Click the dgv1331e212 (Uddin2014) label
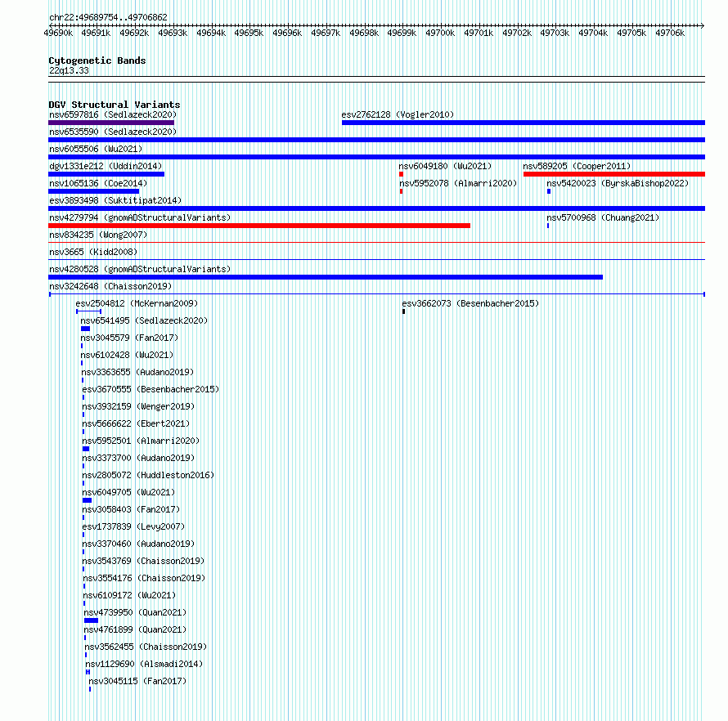Viewport: 728px width, 721px height. coord(106,166)
